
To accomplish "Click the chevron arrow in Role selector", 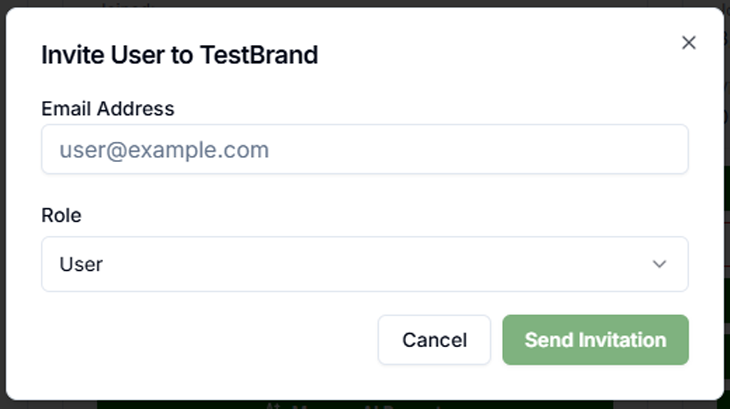I will (x=659, y=264).
